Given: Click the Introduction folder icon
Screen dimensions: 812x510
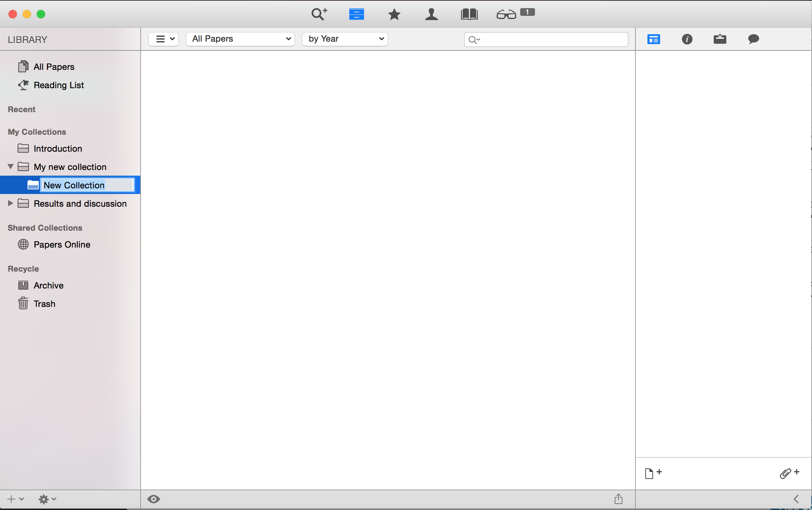Looking at the screenshot, I should (23, 148).
